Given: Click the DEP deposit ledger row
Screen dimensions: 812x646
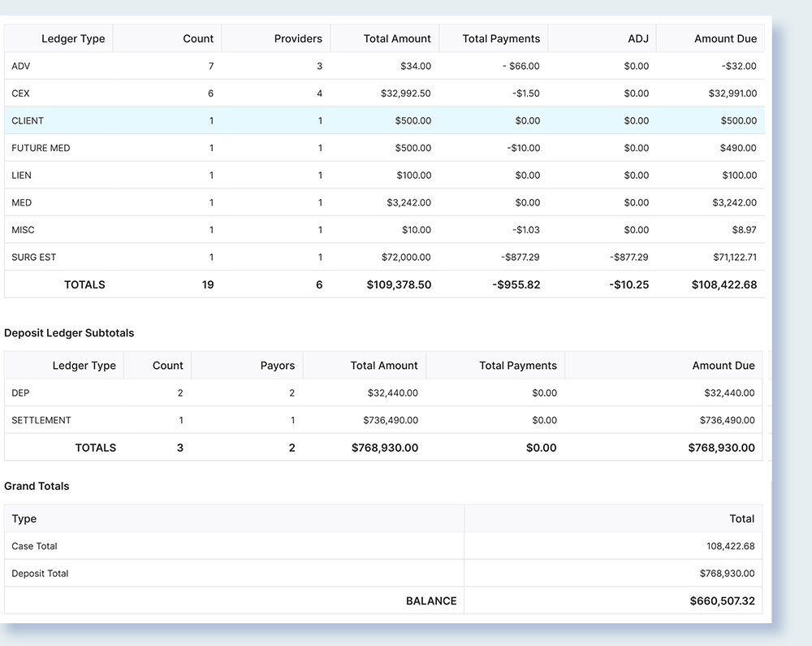Looking at the screenshot, I should (21, 392).
